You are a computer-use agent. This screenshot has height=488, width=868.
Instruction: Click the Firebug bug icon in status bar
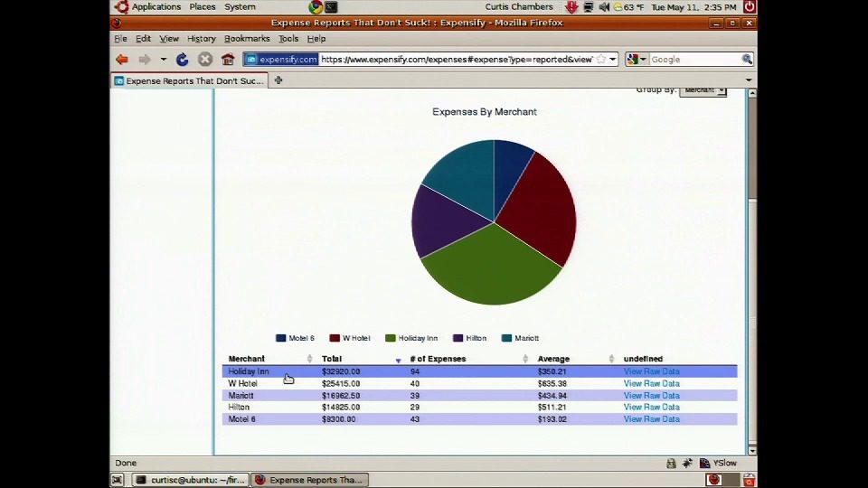pyautogui.click(x=687, y=463)
